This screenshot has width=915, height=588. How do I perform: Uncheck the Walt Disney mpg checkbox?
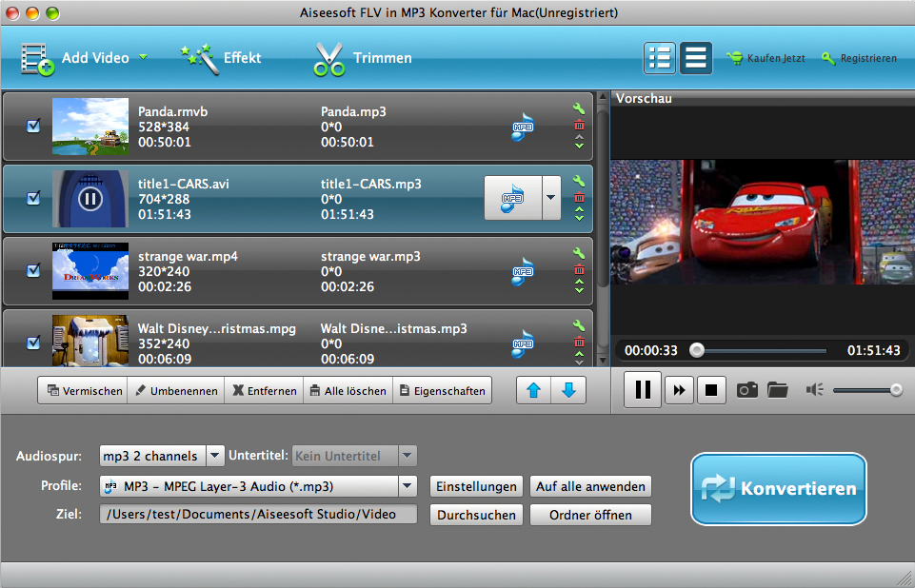34,343
